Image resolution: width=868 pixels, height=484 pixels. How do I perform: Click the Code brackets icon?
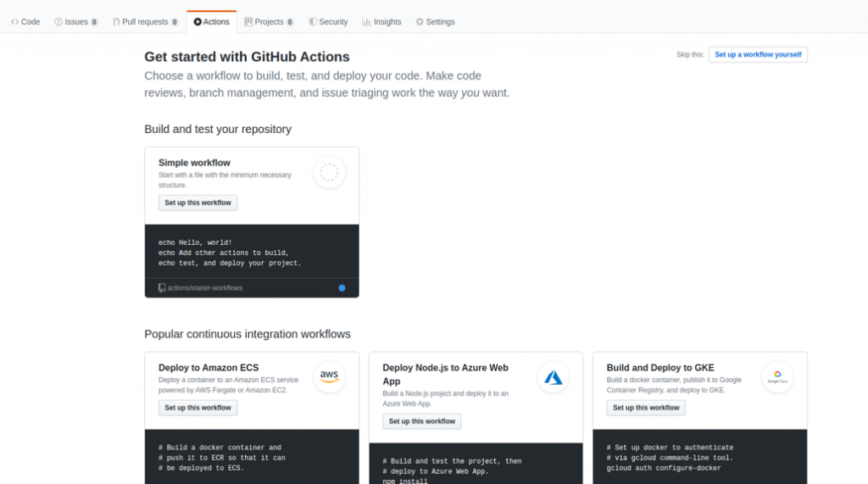click(x=15, y=21)
